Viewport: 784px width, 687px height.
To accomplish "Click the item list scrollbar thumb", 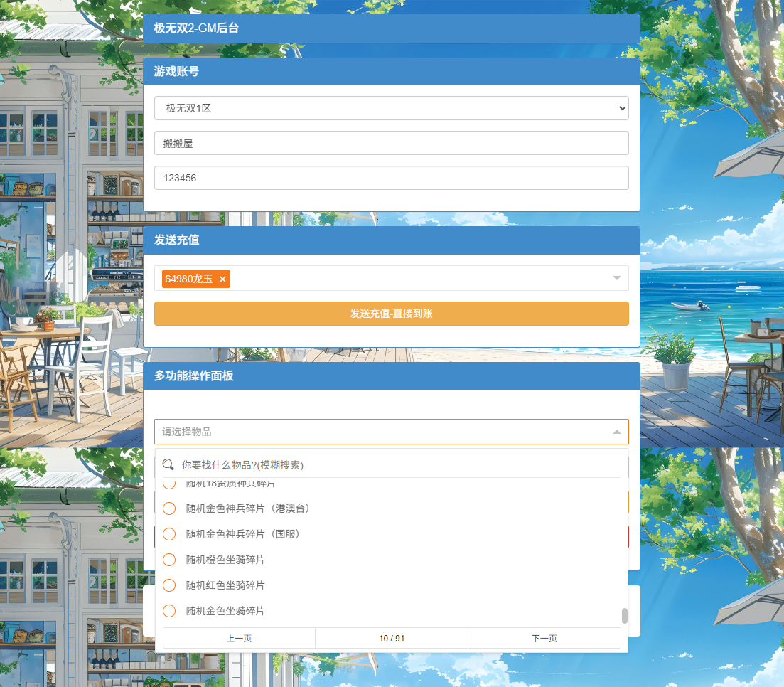I will coord(625,615).
